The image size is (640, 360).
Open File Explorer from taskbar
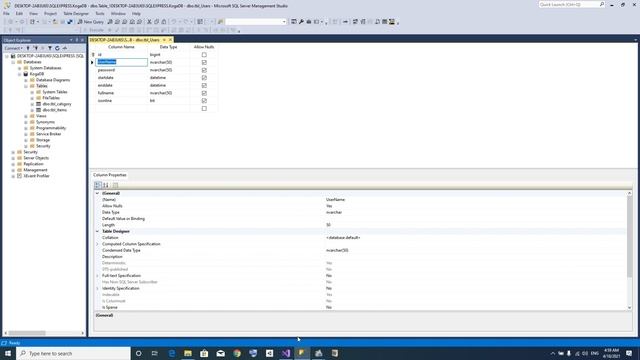tap(188, 353)
